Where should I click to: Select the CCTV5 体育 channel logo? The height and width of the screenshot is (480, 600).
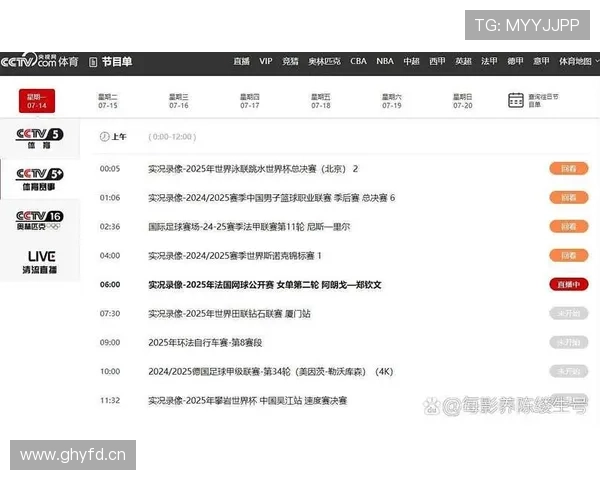pyautogui.click(x=39, y=139)
